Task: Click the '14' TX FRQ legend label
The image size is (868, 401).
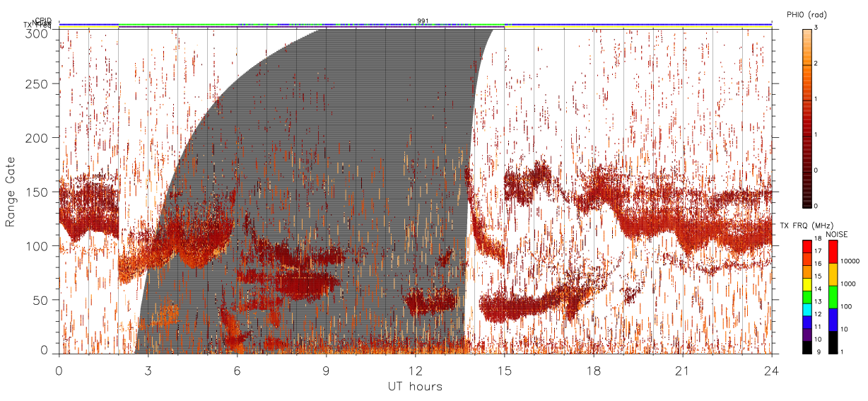Action: click(819, 289)
